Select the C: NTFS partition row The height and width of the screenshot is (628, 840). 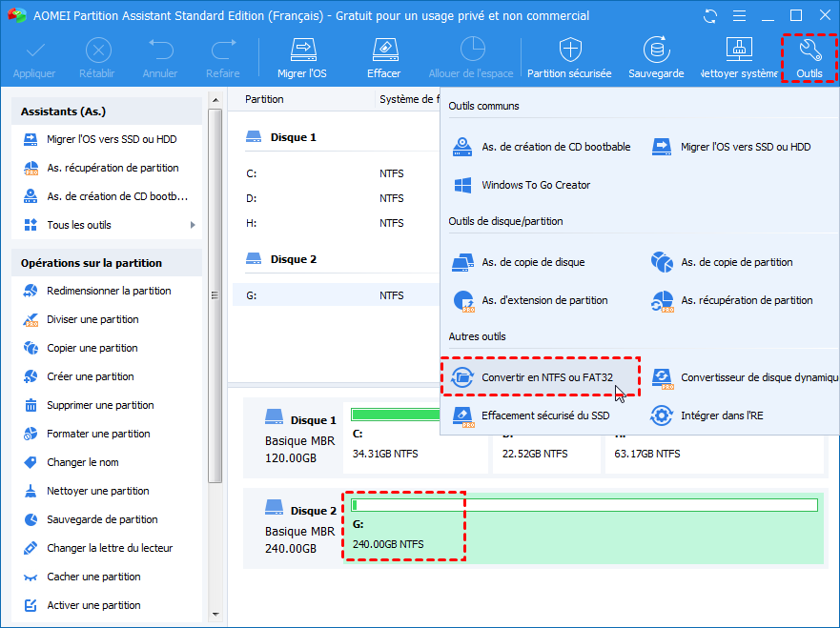[x=337, y=173]
